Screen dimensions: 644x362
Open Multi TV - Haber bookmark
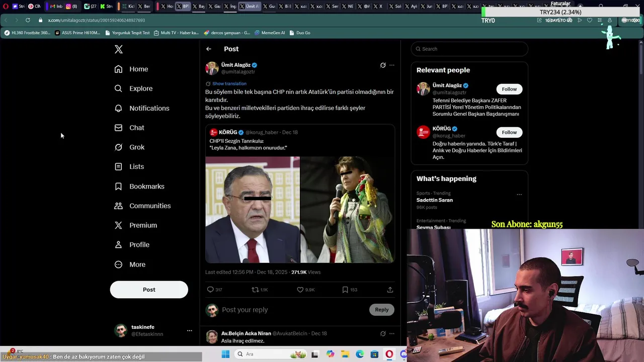click(x=176, y=33)
